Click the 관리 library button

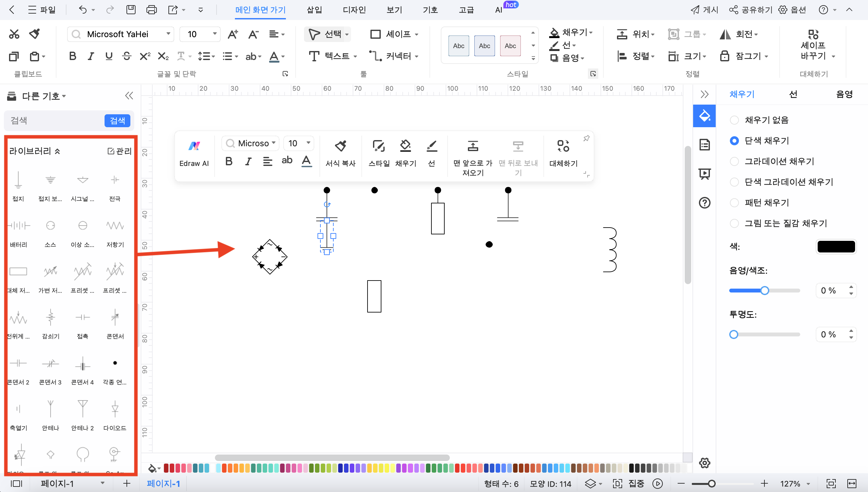pos(117,150)
